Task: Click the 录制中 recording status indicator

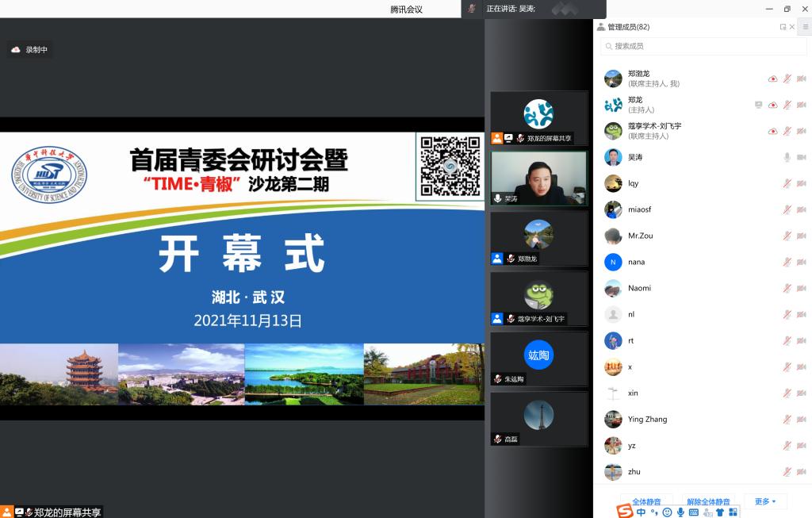Action: pos(30,49)
